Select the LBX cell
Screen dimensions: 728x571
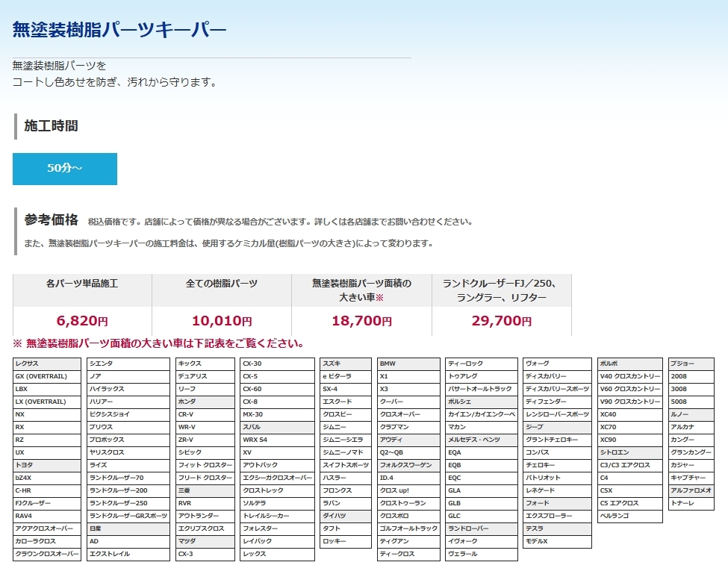tap(47, 389)
